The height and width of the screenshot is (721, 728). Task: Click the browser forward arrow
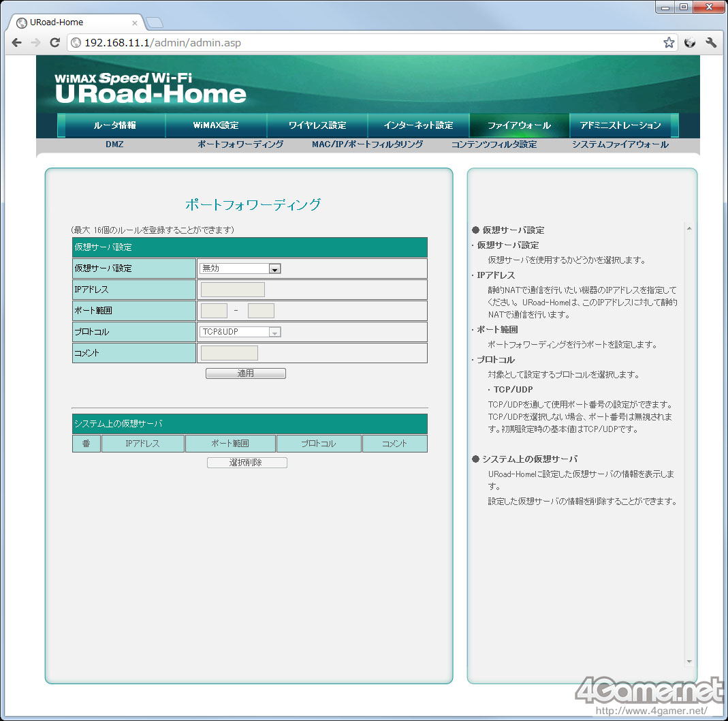tap(35, 43)
